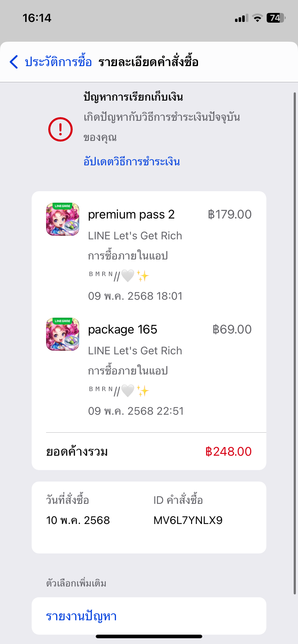Tap the red billing problem alert icon
The height and width of the screenshot is (644, 298).
[60, 129]
